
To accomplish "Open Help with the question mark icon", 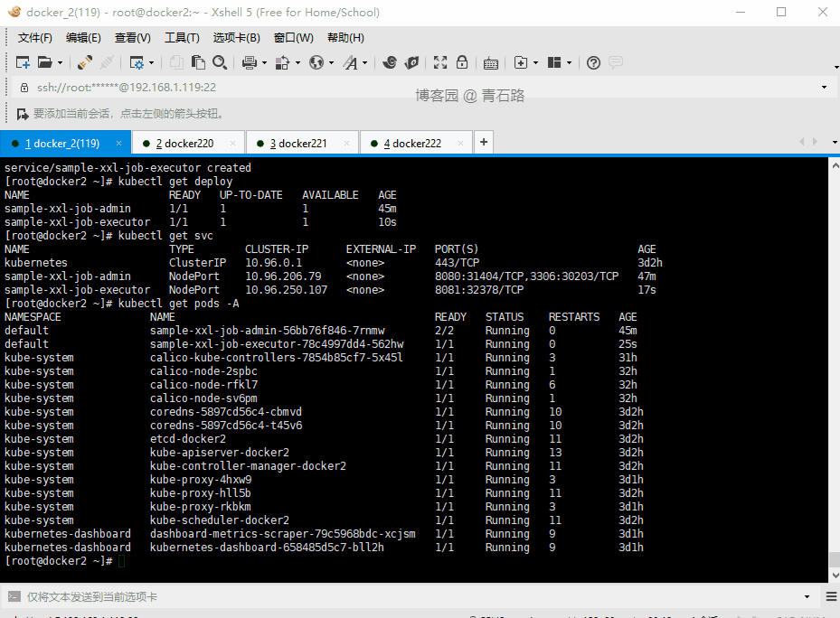I will (x=593, y=62).
